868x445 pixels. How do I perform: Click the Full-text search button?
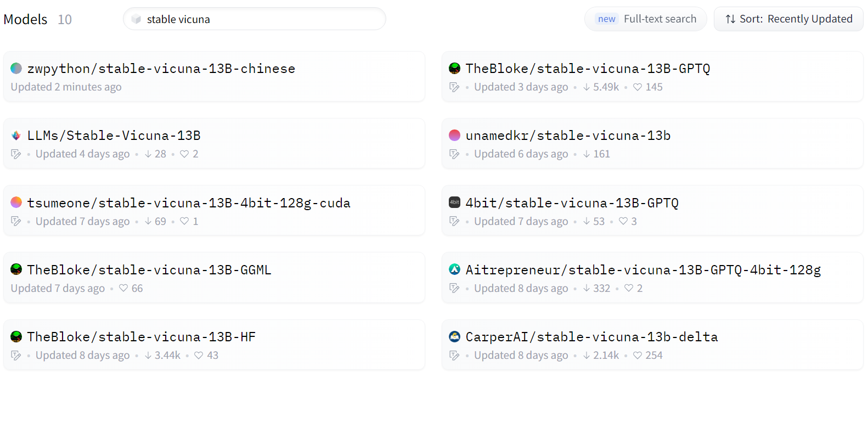click(x=646, y=19)
